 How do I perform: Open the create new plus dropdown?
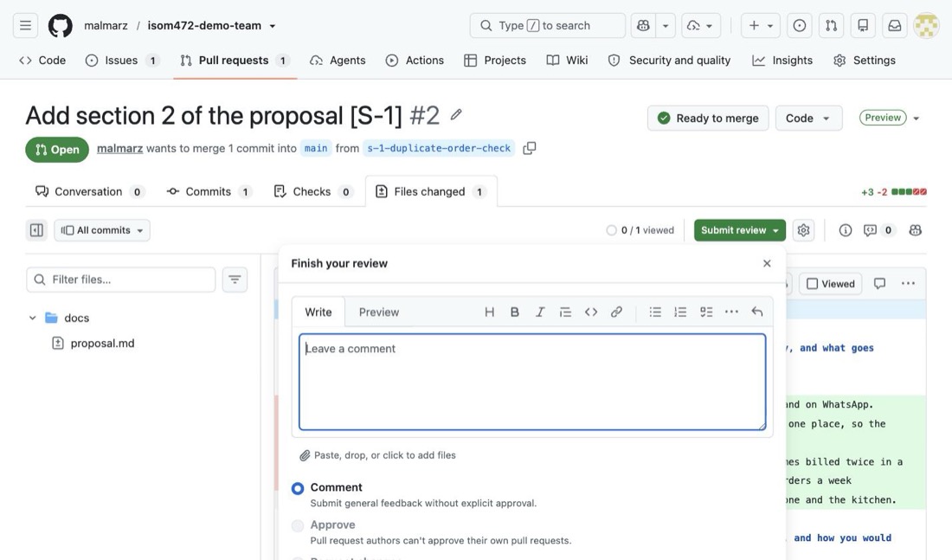coord(761,25)
